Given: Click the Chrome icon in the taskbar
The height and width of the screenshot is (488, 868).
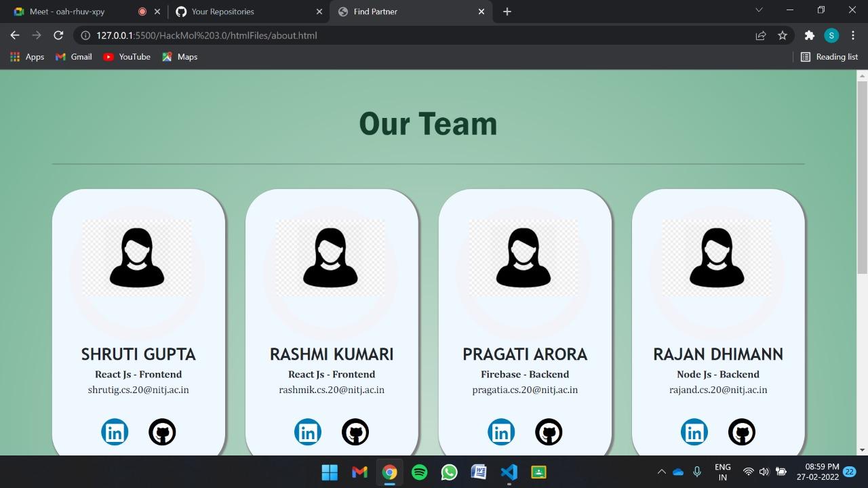Looking at the screenshot, I should click(389, 472).
